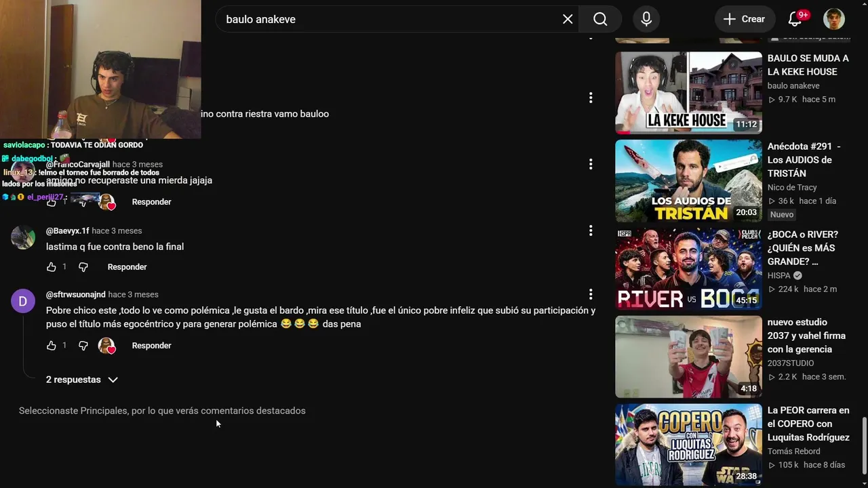The width and height of the screenshot is (868, 488).
Task: Open the 2037STUDIO video thumbnail with cash
Action: tap(688, 357)
